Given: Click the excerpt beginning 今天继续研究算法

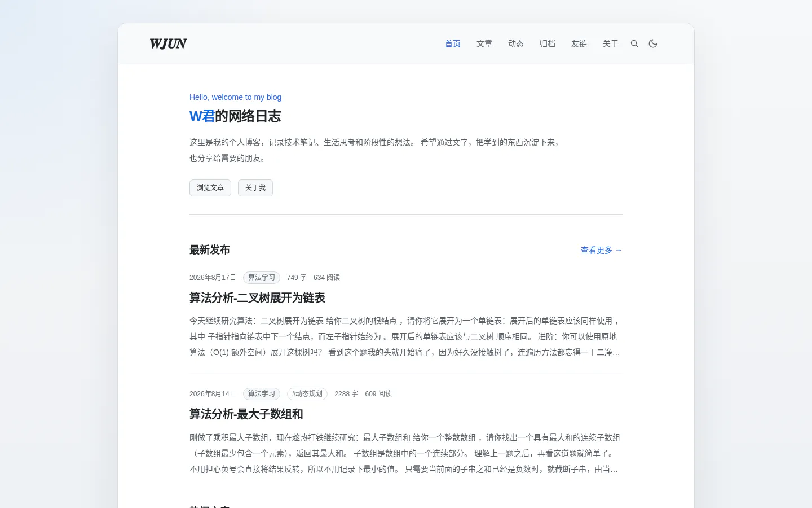Looking at the screenshot, I should point(405,336).
